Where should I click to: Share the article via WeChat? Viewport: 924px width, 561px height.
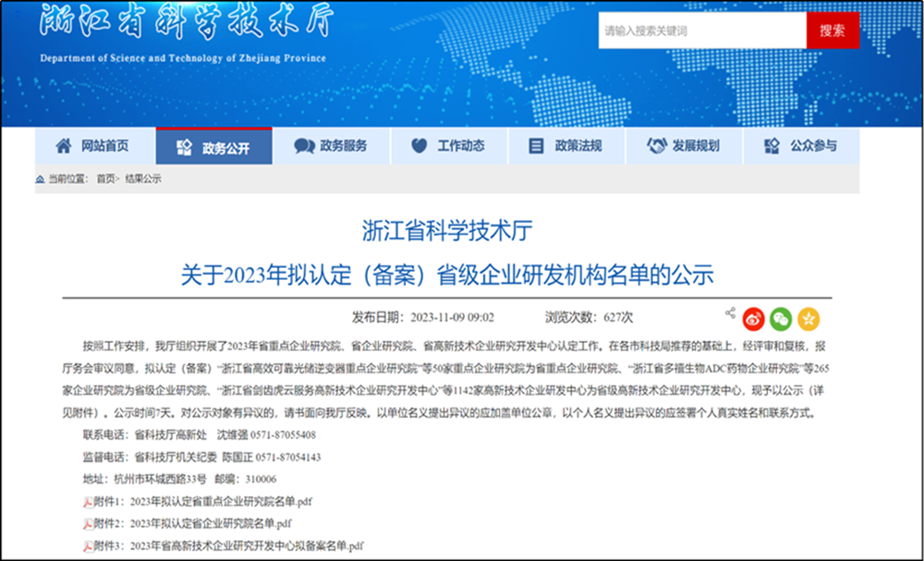click(781, 318)
